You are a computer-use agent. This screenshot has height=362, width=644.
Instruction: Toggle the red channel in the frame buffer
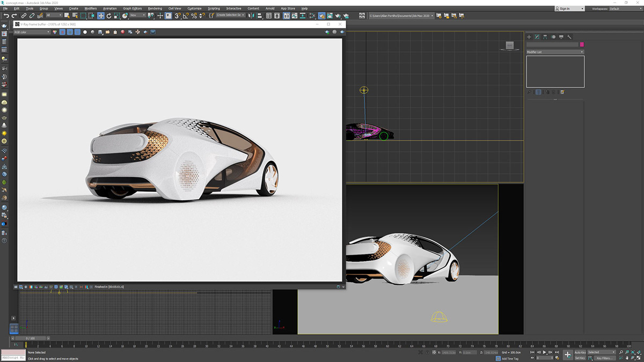point(63,32)
